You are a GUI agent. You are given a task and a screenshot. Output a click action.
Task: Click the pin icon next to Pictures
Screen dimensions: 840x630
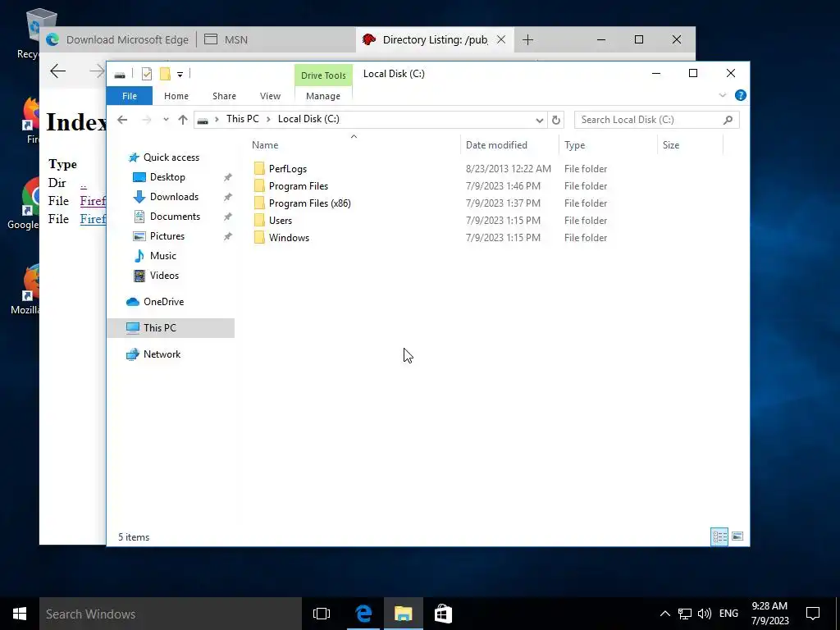point(228,236)
